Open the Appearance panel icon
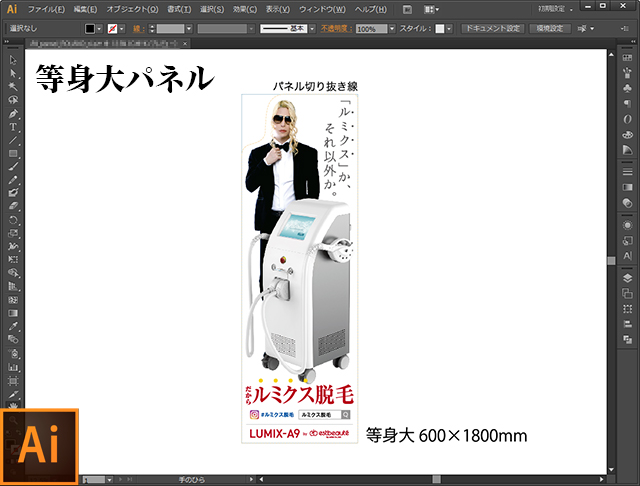Viewport: 640px width, 486px height. [x=627, y=225]
